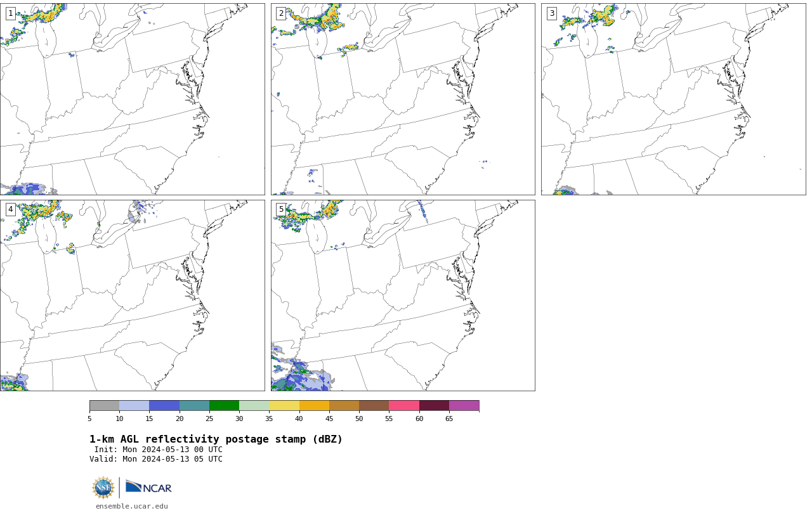Click the yellow 35-40 dBZ swatch
This screenshot has height=513, width=812.
[x=284, y=406]
